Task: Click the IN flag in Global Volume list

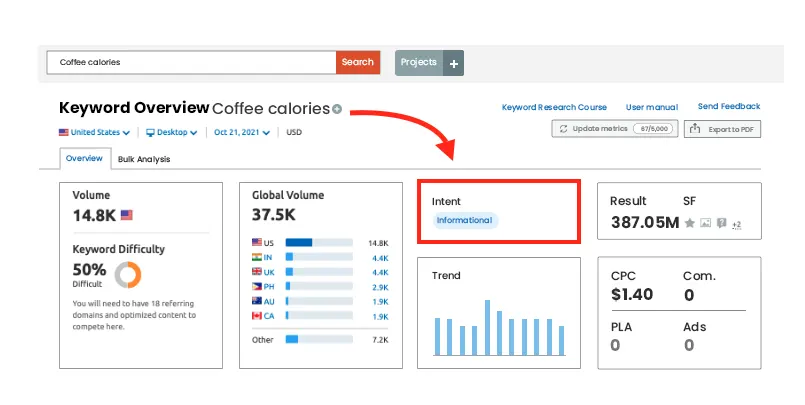Action: [x=257, y=257]
